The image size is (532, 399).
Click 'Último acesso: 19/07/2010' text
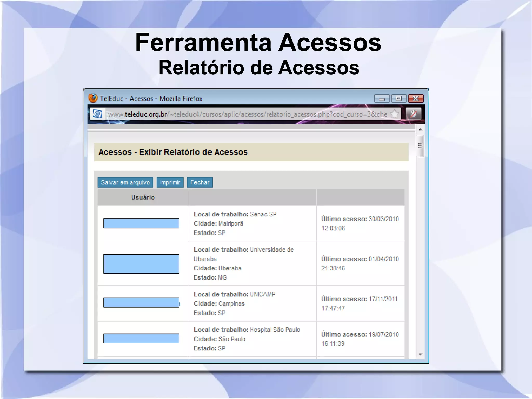(x=360, y=334)
